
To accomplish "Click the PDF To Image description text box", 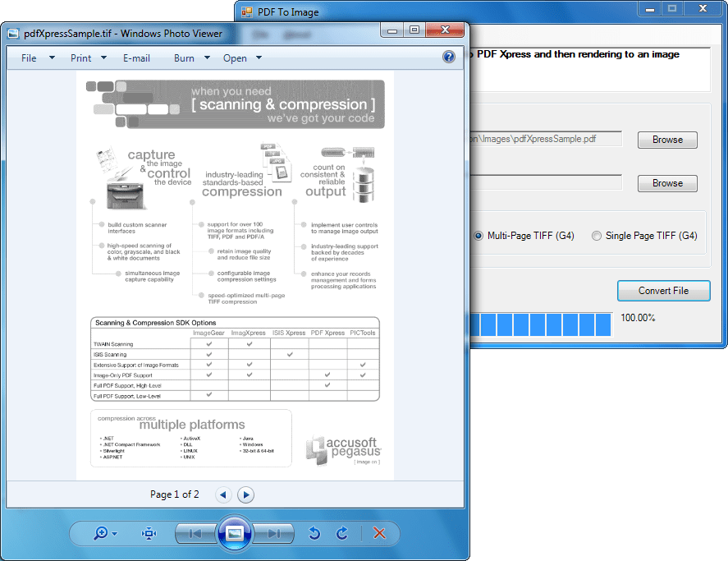I will (589, 69).
